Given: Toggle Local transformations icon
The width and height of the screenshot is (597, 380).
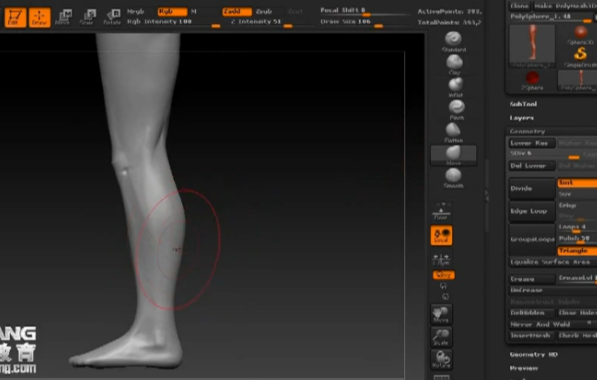Looking at the screenshot, I should [441, 235].
